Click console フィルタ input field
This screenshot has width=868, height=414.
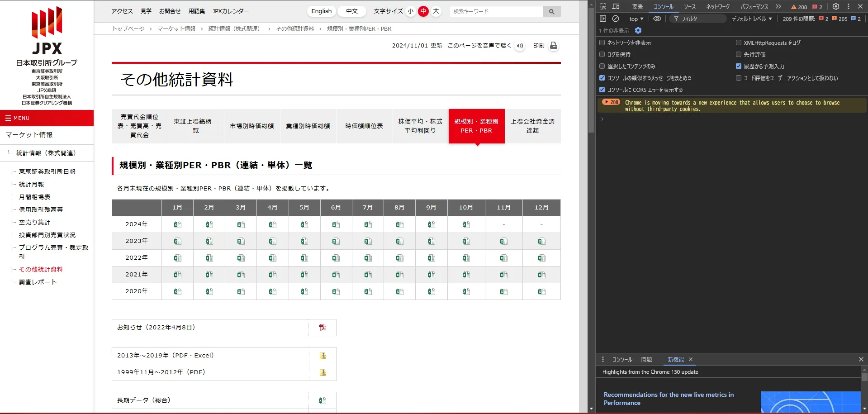(x=697, y=19)
